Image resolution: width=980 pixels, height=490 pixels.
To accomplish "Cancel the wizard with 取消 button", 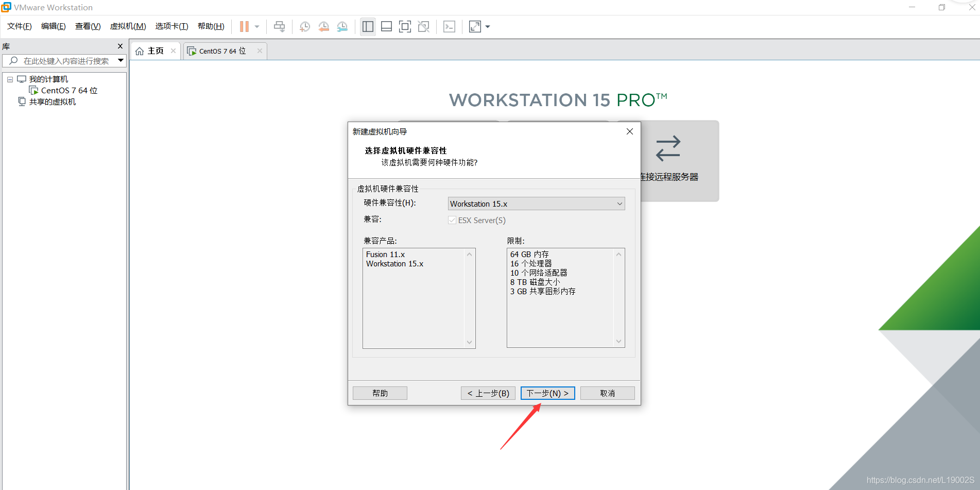I will 607,393.
